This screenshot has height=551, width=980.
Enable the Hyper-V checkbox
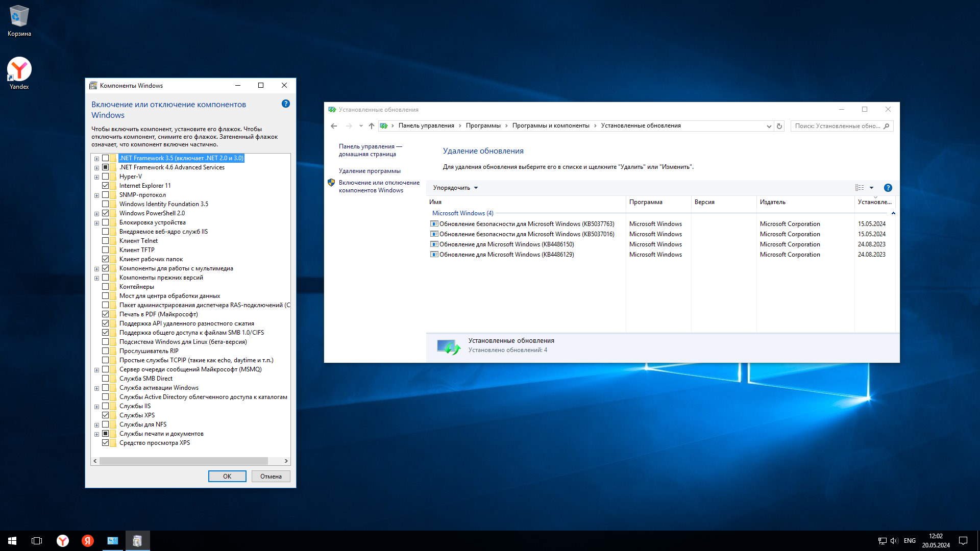pos(106,177)
